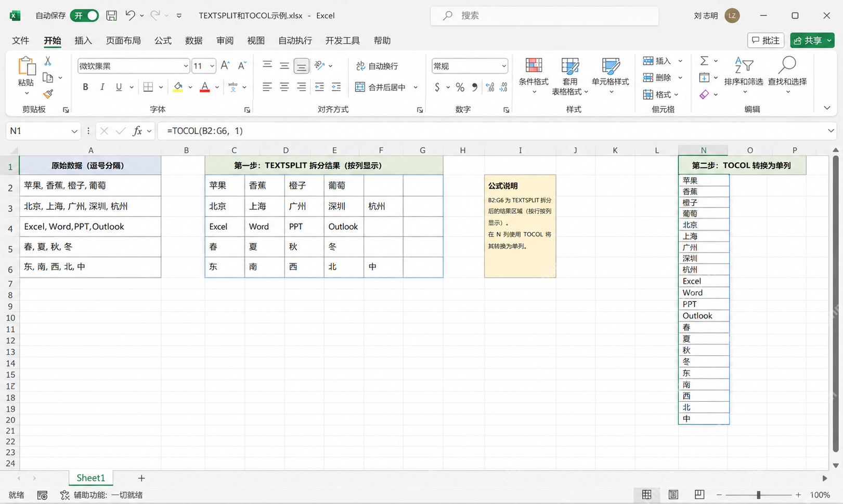Open Find and Select (查找和选择)
The width and height of the screenshot is (843, 504).
(787, 76)
